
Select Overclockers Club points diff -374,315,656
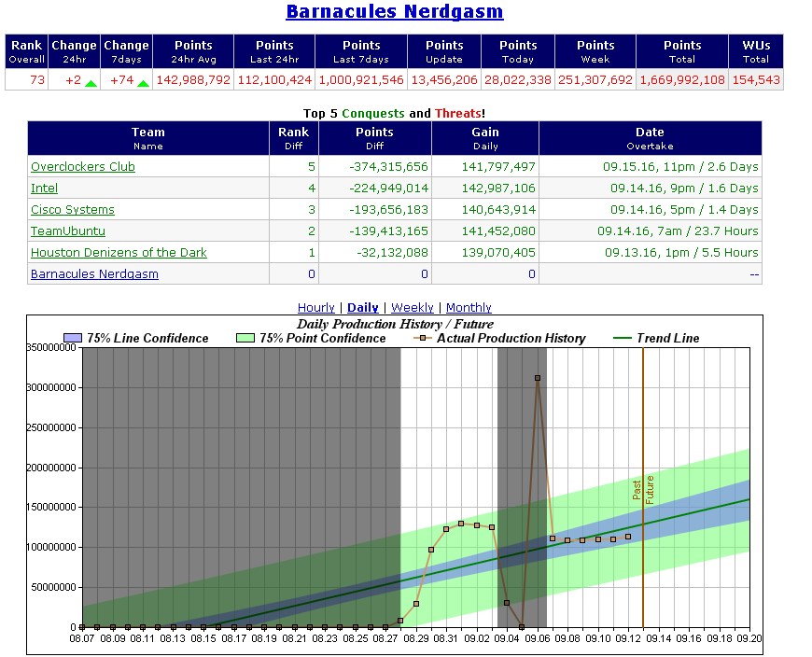(x=389, y=167)
